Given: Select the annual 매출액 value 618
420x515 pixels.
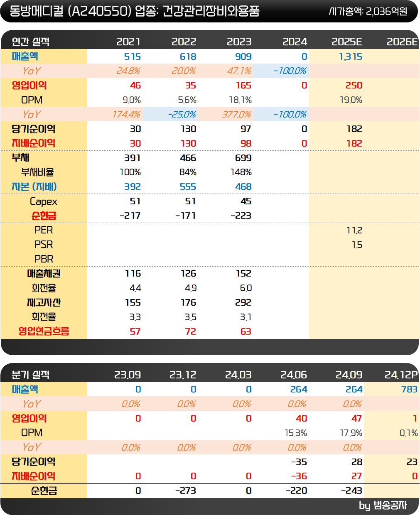Looking at the screenshot, I should [188, 56].
